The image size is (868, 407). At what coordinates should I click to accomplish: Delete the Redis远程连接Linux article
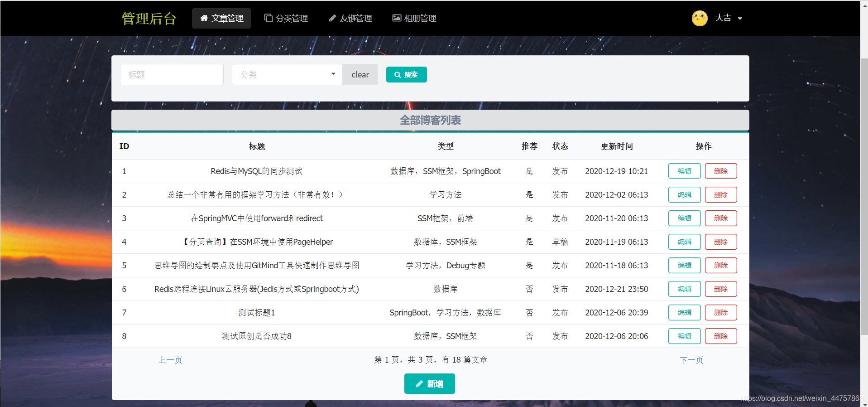pos(720,289)
